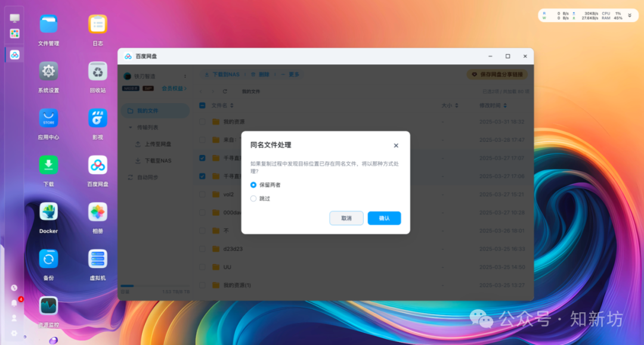The height and width of the screenshot is (345, 644).
Task: Select the 保留两者 option
Action: click(253, 185)
